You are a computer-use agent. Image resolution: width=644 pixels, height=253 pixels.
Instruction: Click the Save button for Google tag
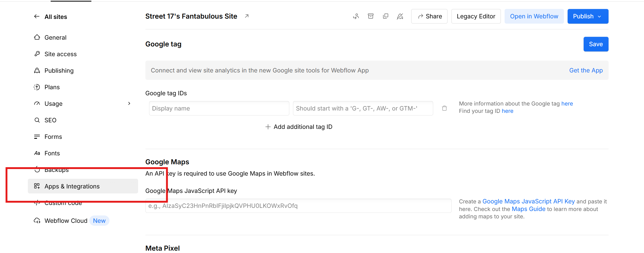point(596,44)
